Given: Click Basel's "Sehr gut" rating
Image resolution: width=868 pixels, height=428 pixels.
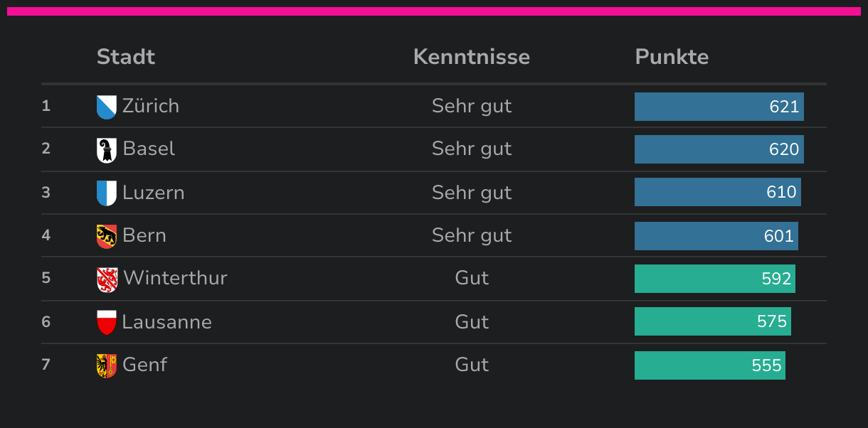Looking at the screenshot, I should [472, 149].
